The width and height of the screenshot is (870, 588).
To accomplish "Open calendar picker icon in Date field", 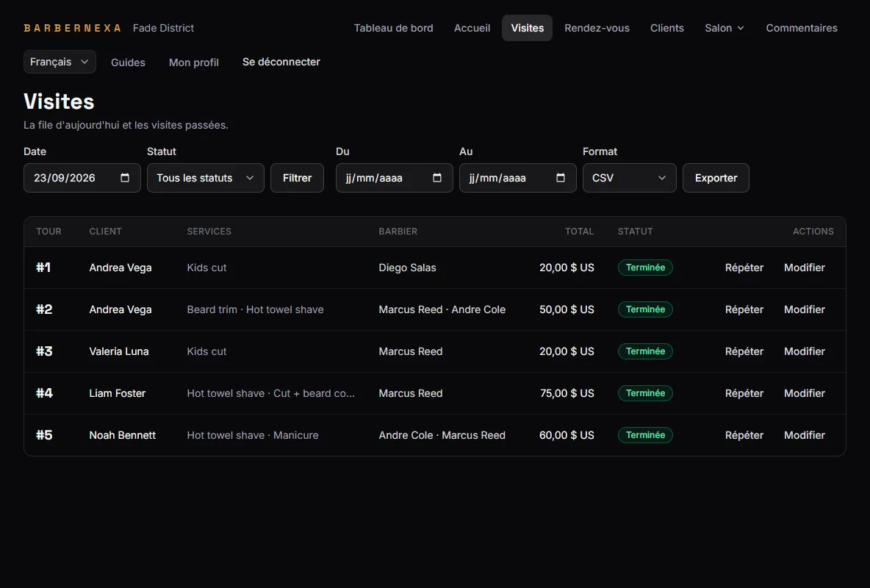I will (x=125, y=178).
